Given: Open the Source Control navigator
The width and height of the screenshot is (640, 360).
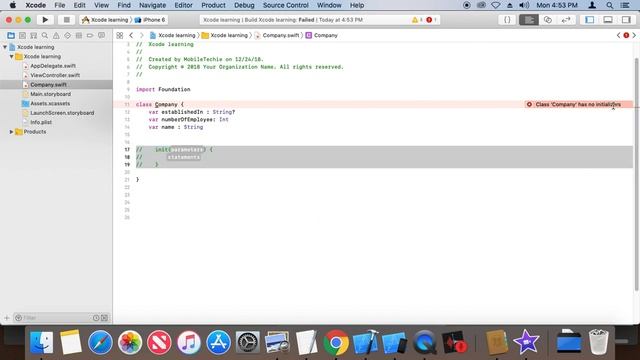Looking at the screenshot, I should [22, 36].
